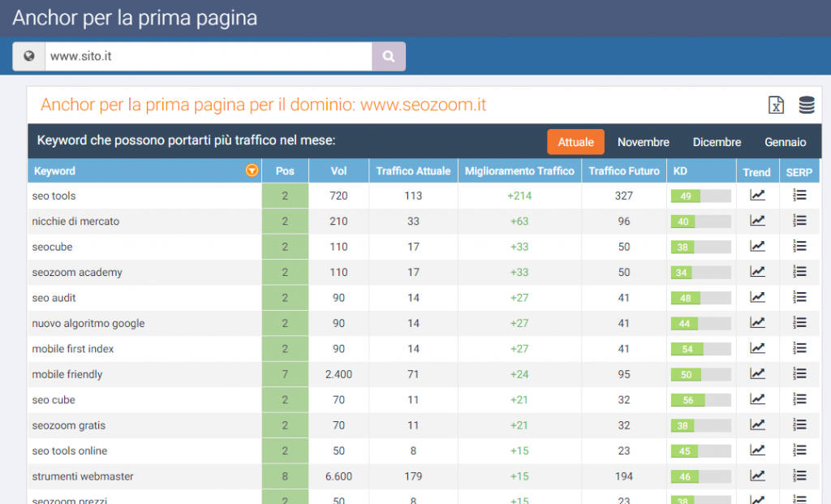Viewport: 831px width, 504px height.
Task: Click KD bar 56 for seo cube
Action: pyautogui.click(x=700, y=399)
